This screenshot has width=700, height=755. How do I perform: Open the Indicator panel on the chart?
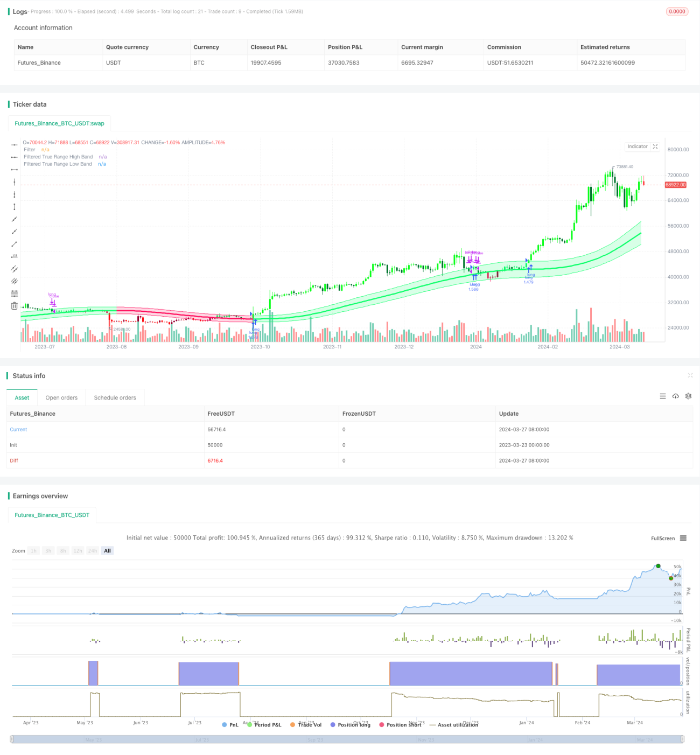pyautogui.click(x=638, y=146)
